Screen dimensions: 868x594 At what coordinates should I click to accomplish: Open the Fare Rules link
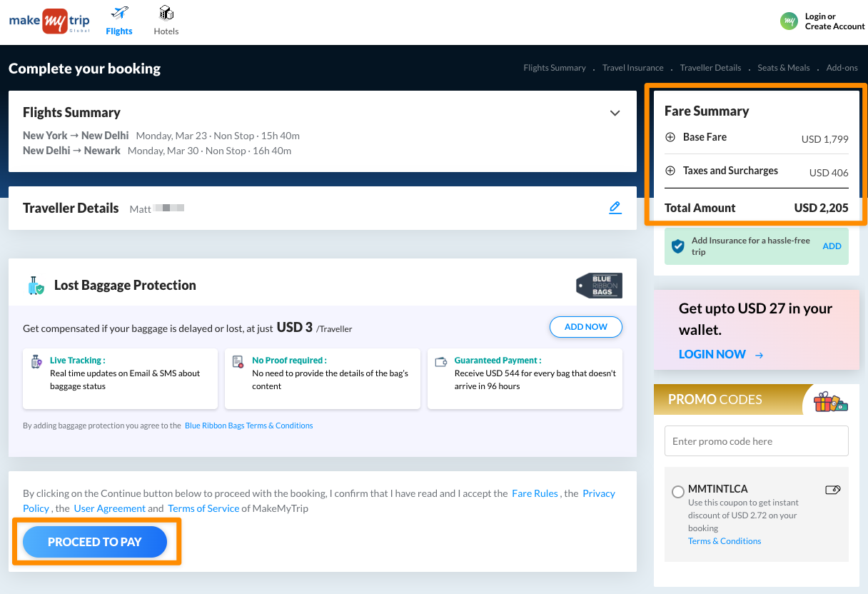coord(535,493)
